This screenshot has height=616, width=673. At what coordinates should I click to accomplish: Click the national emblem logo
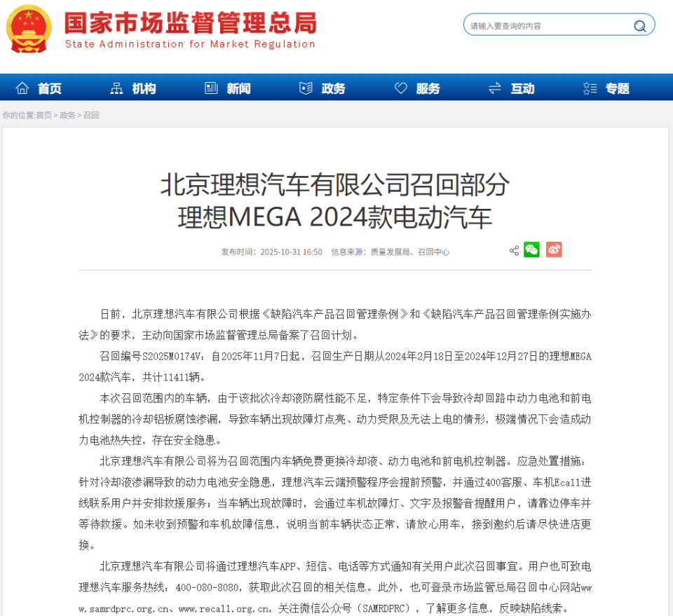[x=27, y=29]
